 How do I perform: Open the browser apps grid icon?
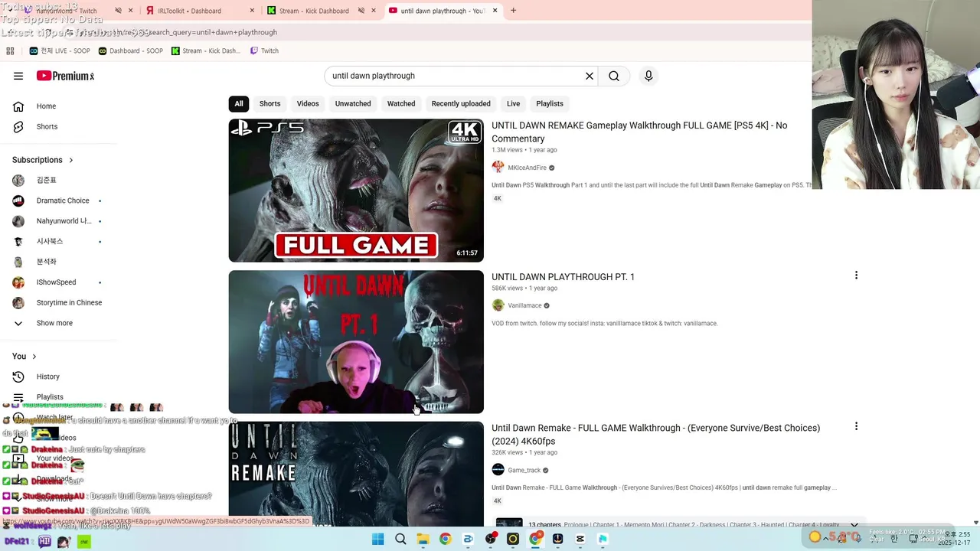coord(10,51)
